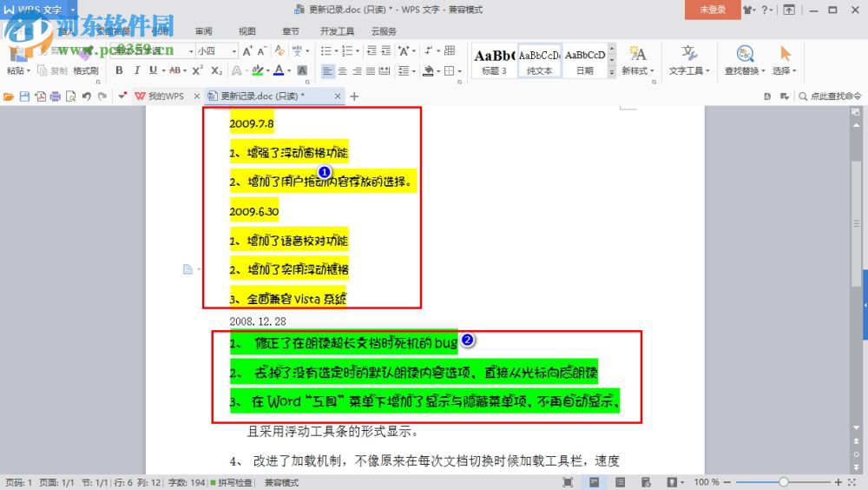Open the line spacing dropdown
The image size is (868, 490).
pyautogui.click(x=414, y=71)
